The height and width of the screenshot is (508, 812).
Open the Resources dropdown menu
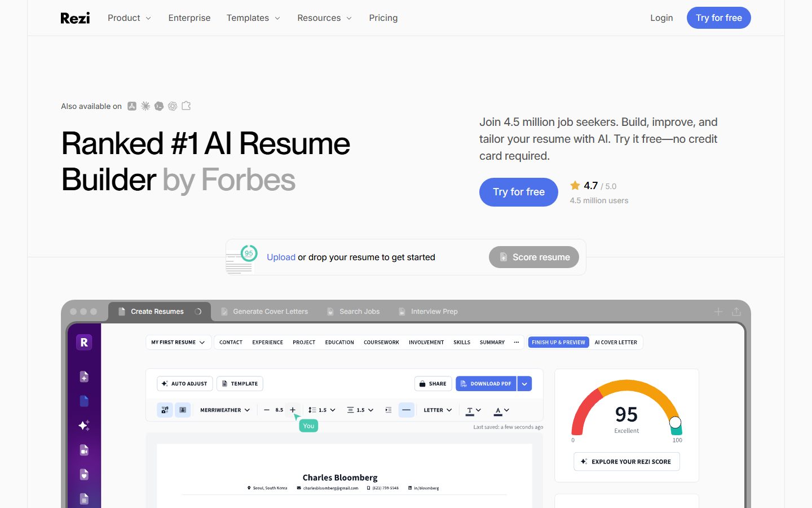[x=325, y=18]
